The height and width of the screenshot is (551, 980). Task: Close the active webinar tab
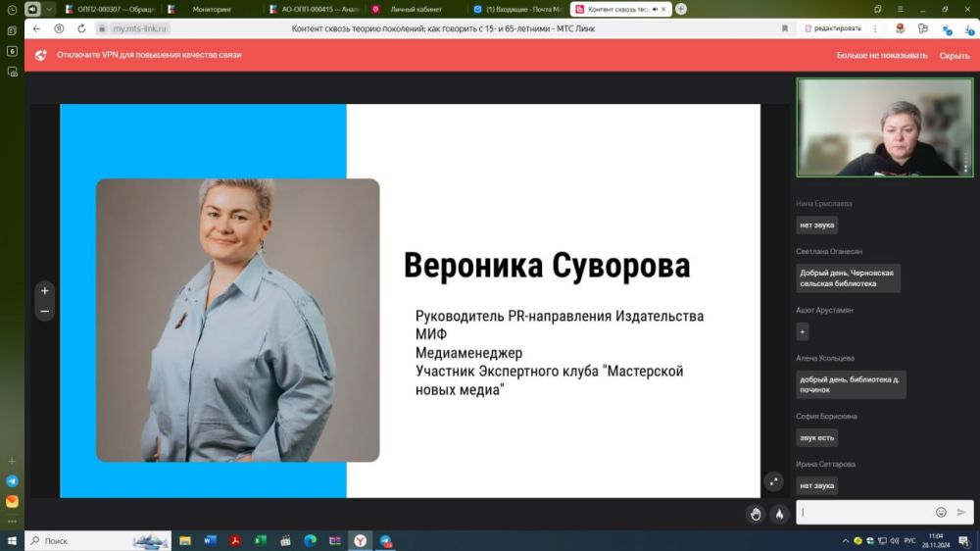[x=663, y=10]
